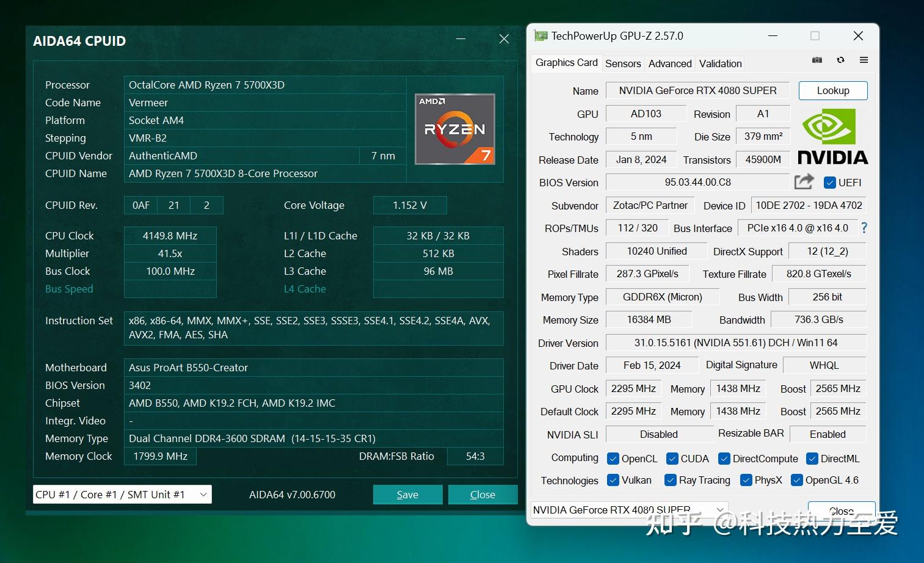Click the Save button in AIDA64
924x563 pixels.
click(407, 495)
